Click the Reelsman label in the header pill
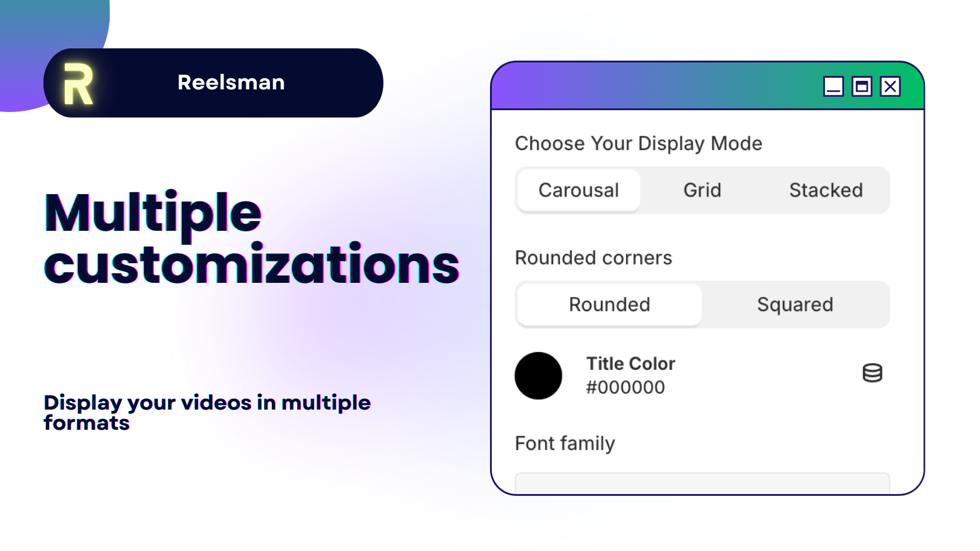 coord(230,81)
